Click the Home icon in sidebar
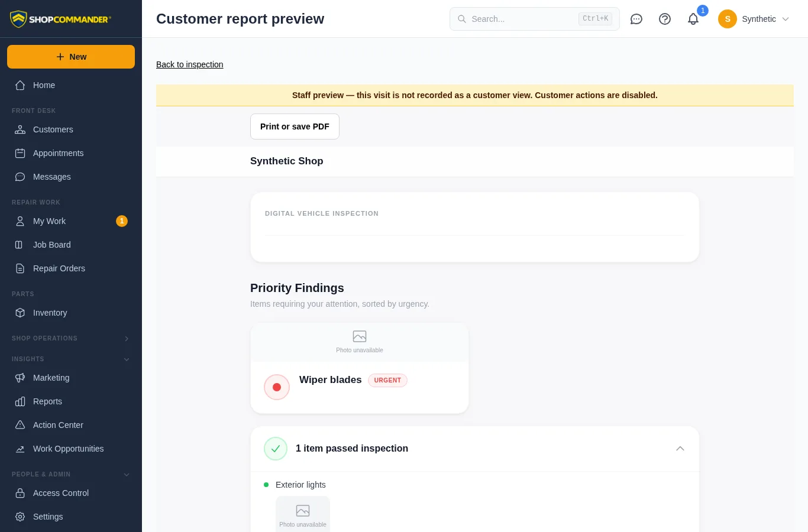This screenshot has height=532, width=808. 20,85
